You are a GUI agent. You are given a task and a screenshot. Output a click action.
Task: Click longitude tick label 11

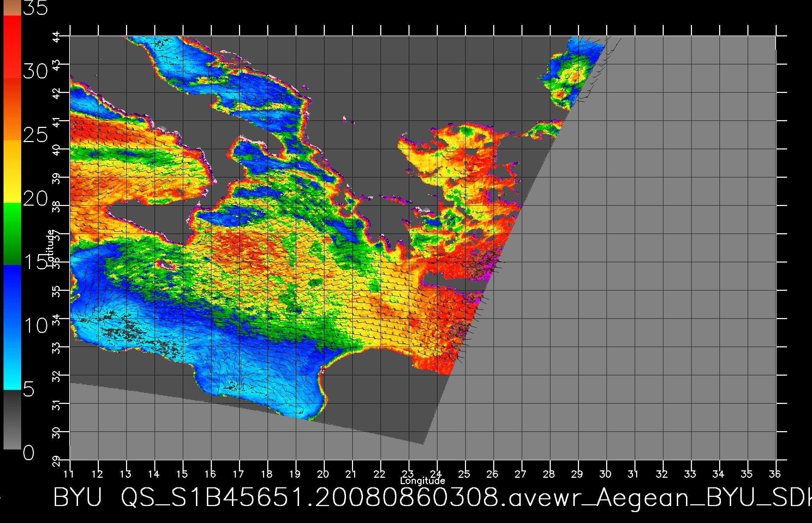69,474
